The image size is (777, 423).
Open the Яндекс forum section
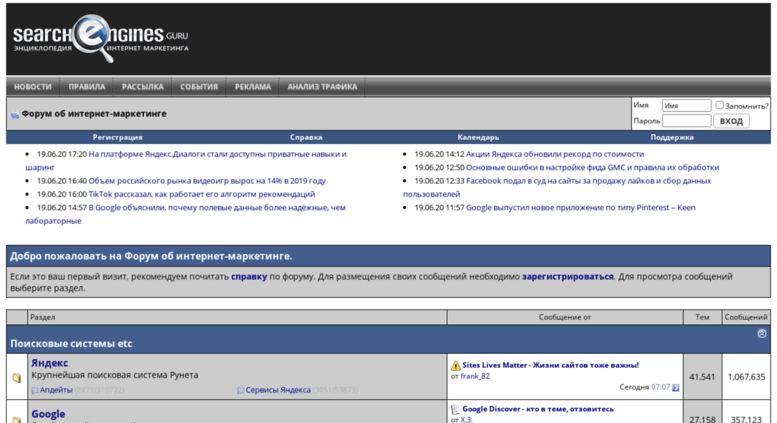(x=50, y=363)
